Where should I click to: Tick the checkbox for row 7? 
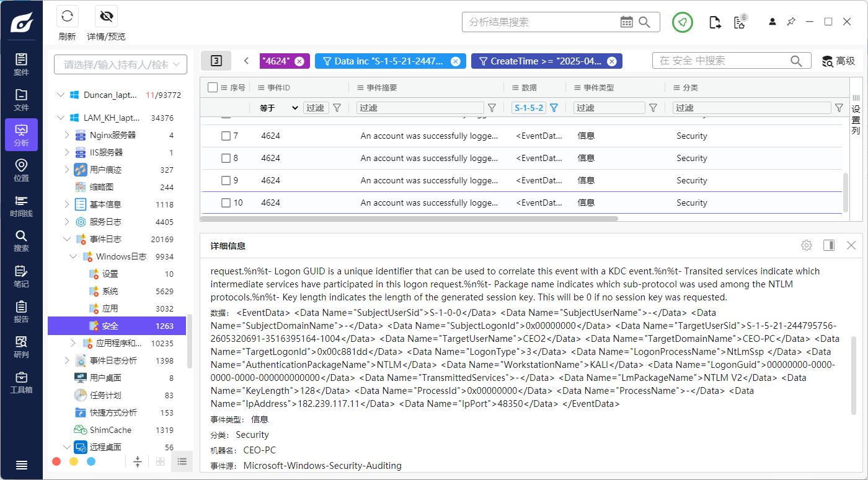[x=226, y=136]
